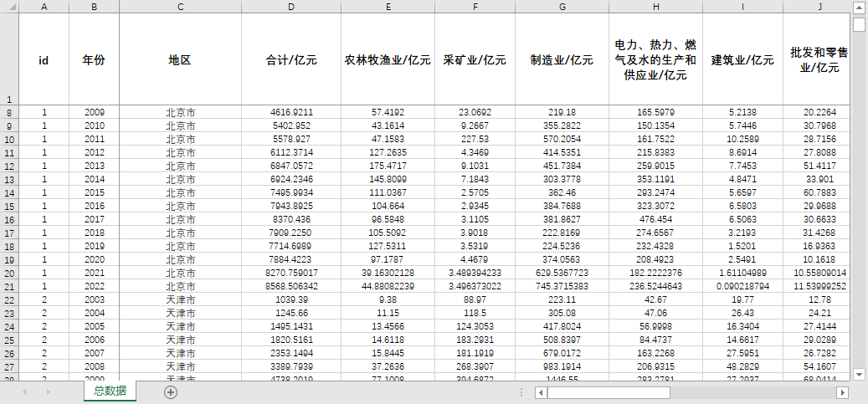
Task: Select cell with value 127.2635
Action: (x=388, y=152)
